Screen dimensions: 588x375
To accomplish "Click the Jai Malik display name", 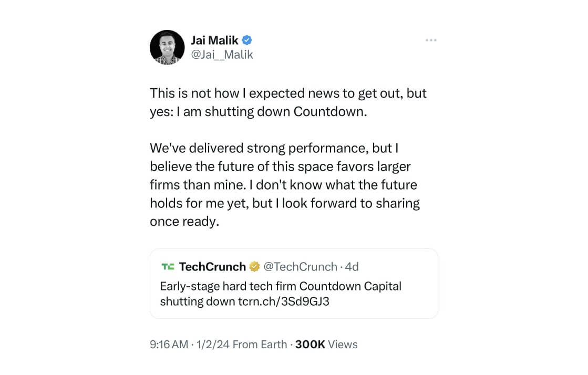I will pos(213,40).
